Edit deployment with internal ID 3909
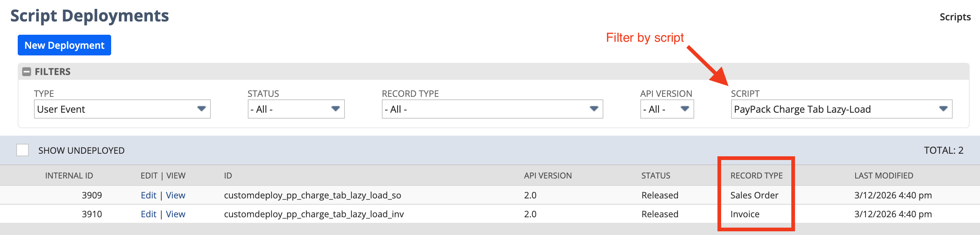Viewport: 980px width, 235px height. [x=148, y=195]
